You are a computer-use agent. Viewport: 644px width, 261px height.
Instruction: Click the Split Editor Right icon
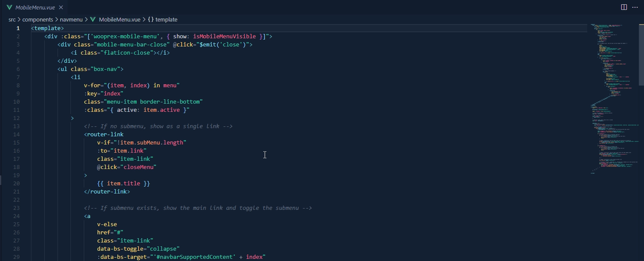click(x=624, y=7)
